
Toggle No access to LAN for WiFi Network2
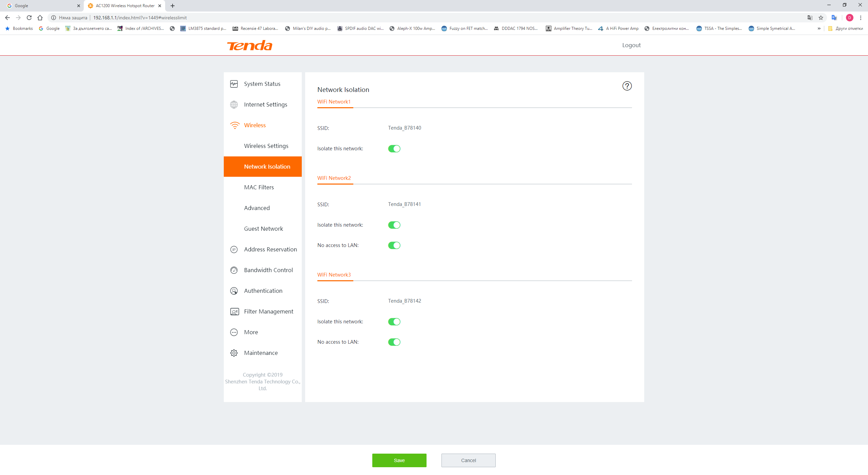(394, 245)
